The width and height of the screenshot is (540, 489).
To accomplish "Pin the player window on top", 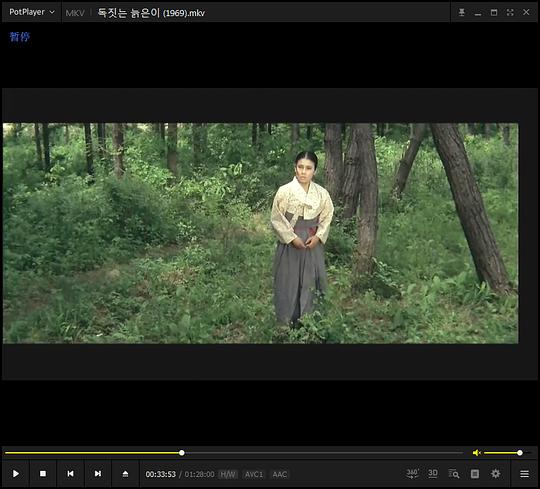I will 461,12.
